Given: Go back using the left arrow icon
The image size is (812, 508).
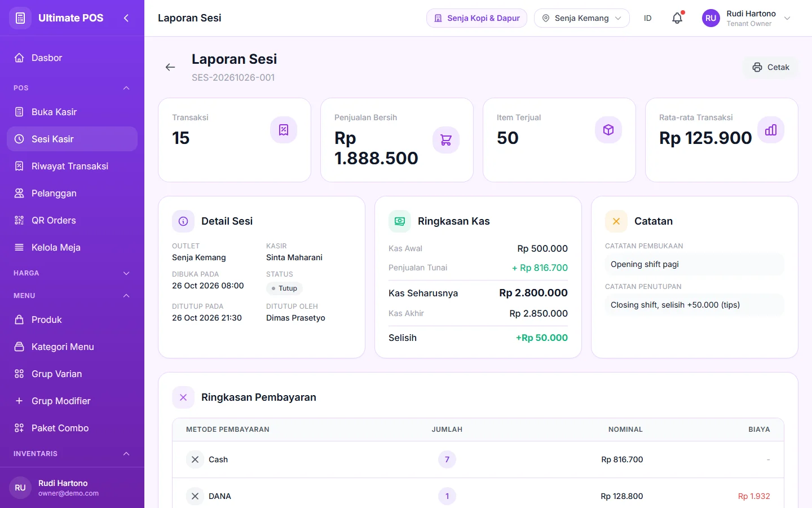Looking at the screenshot, I should 170,67.
